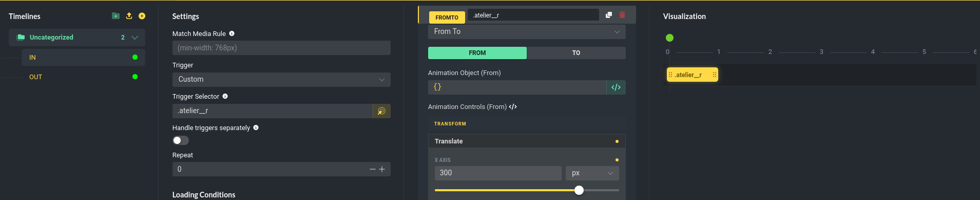980x200 pixels.
Task: Toggle the IN timeline green status dot
Action: [135, 57]
